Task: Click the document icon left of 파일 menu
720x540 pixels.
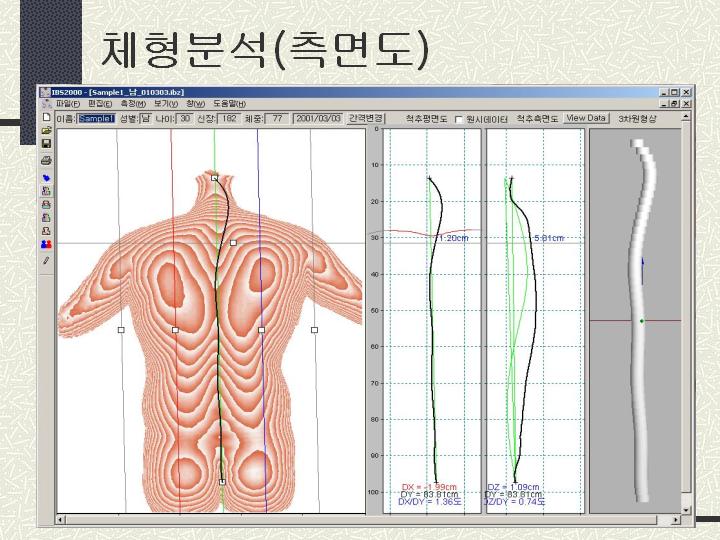Action: (46, 104)
